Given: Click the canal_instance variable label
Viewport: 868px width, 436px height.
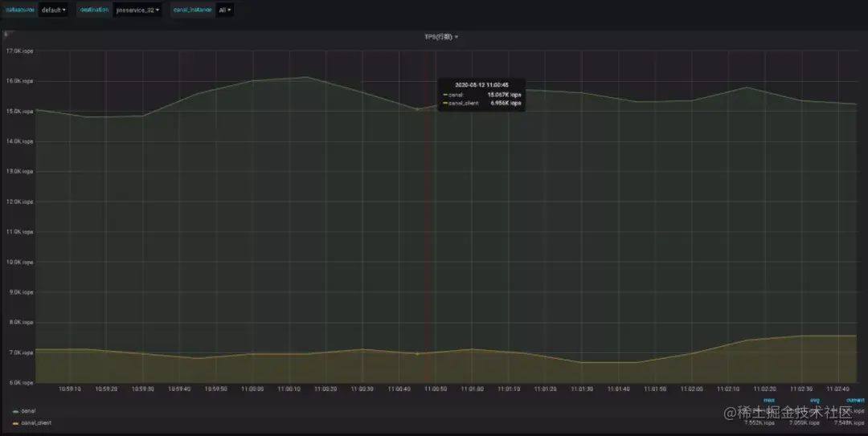Looking at the screenshot, I should coord(193,10).
